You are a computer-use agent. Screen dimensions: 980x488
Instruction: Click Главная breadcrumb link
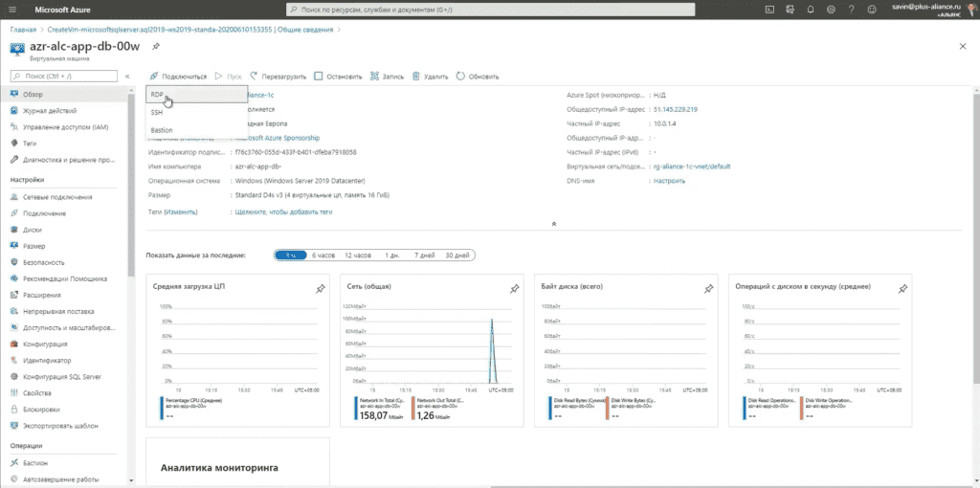(x=23, y=30)
